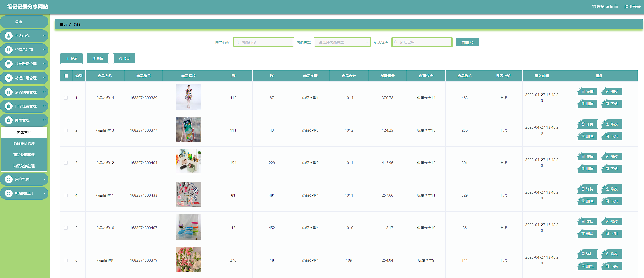
Task: Click the 公告信息管理 grid icon
Action: pyautogui.click(x=9, y=92)
